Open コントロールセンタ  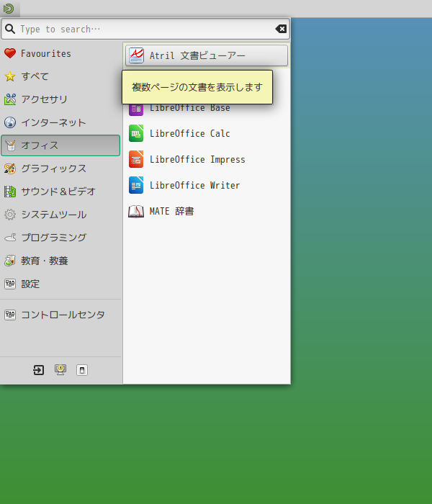[60, 315]
